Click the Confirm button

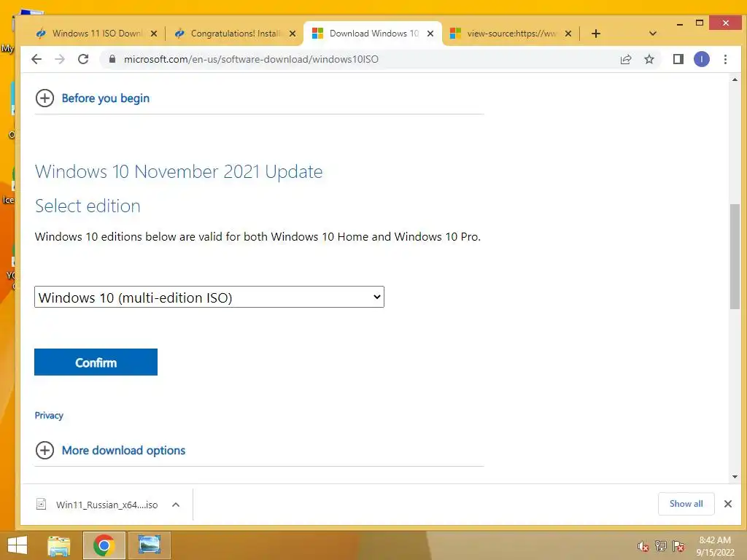click(x=96, y=362)
